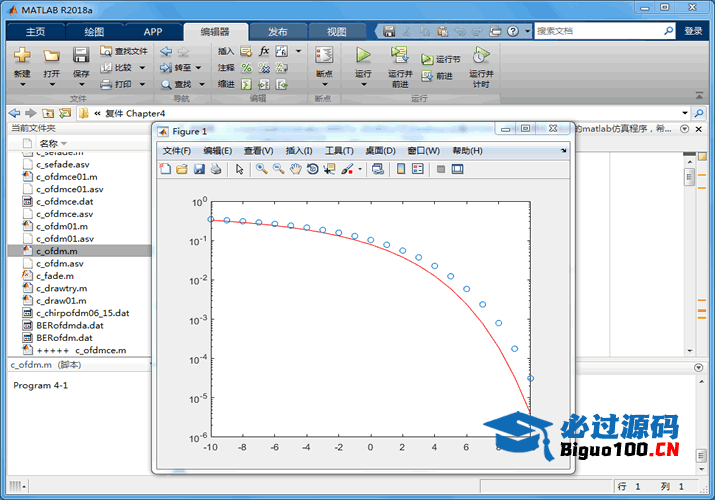The height and width of the screenshot is (500, 715).
Task: Open the Find dropdown in navigation group
Action: pos(202,84)
